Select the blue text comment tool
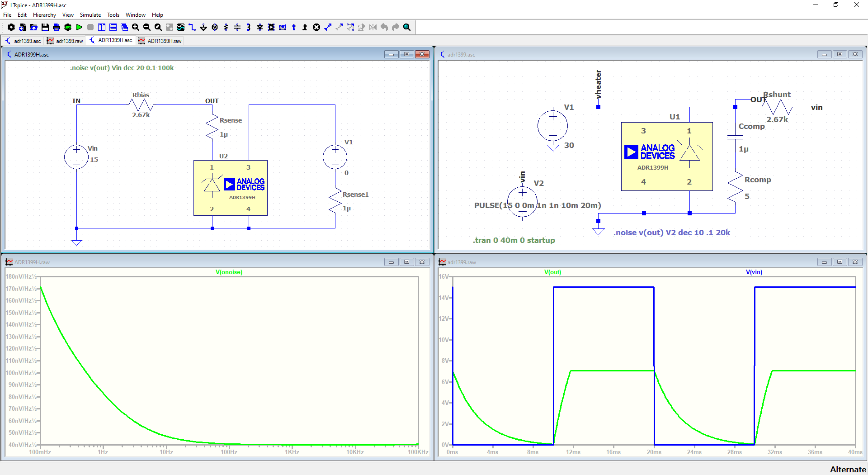This screenshot has width=868, height=475. click(x=294, y=27)
